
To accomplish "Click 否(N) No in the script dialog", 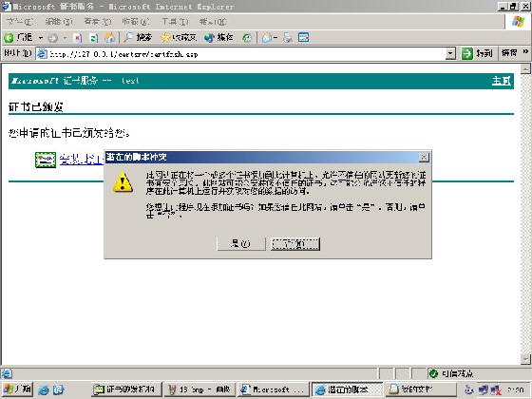I will coord(295,243).
